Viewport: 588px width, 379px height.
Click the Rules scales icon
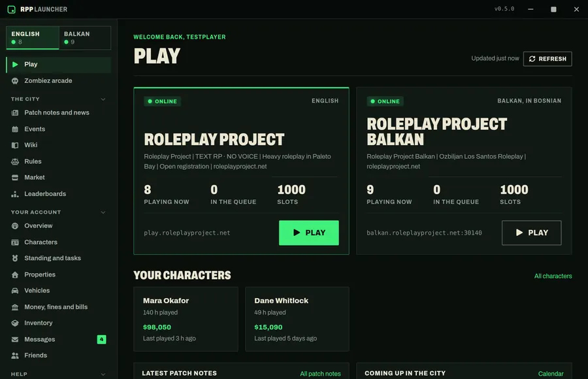[x=15, y=162]
